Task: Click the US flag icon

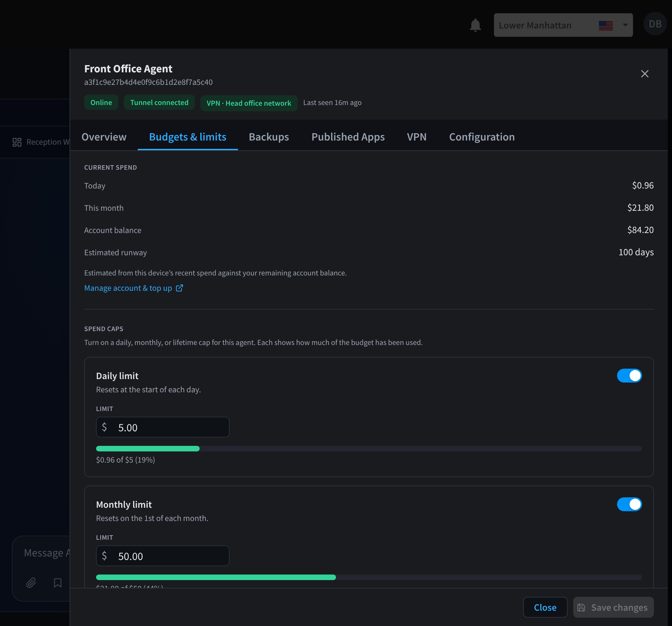Action: (606, 25)
